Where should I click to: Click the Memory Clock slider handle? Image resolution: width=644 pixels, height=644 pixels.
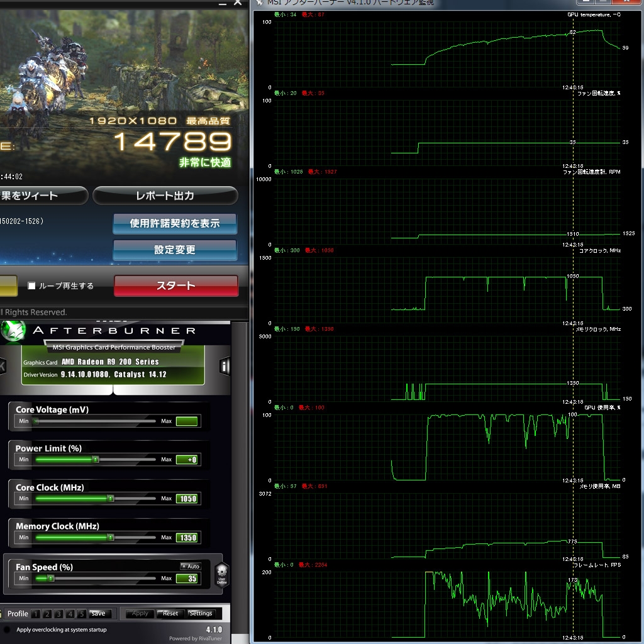[x=111, y=537]
